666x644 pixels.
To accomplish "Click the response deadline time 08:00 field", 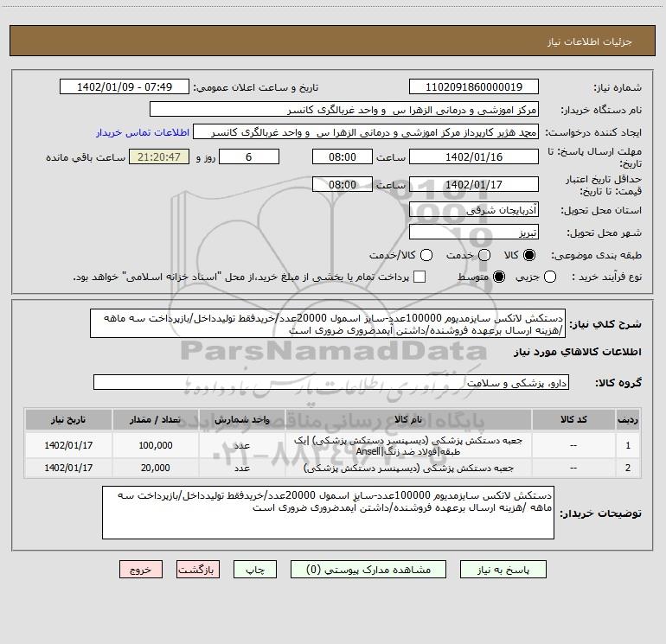I will point(343,156).
